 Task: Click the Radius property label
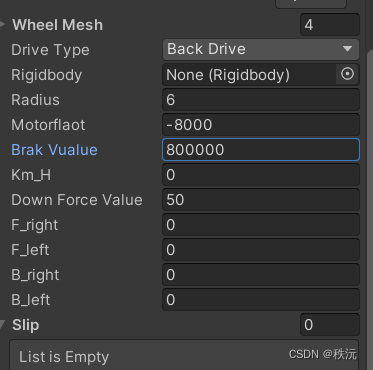point(35,100)
